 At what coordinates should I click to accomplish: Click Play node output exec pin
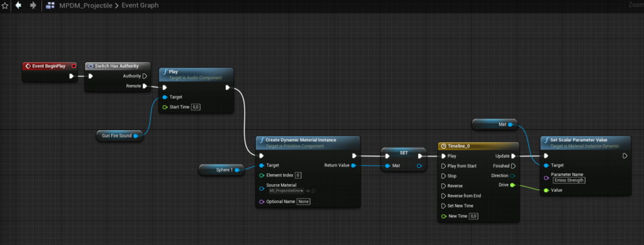click(228, 87)
